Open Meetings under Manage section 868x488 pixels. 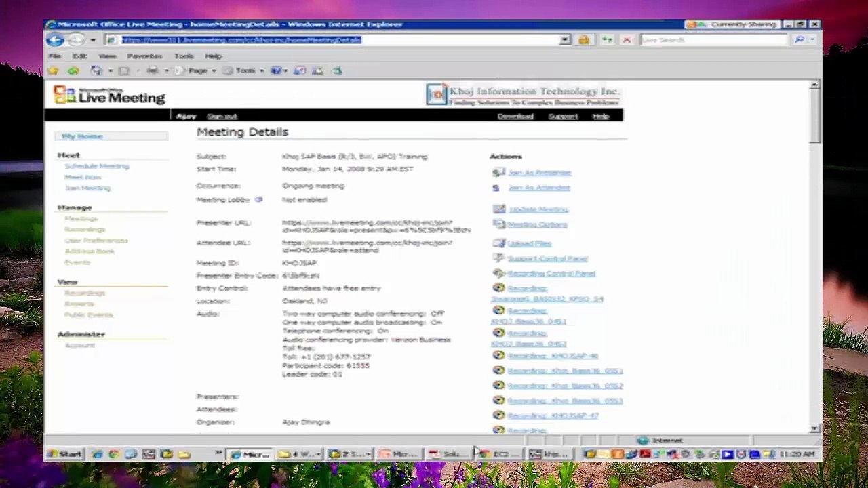[x=81, y=219]
